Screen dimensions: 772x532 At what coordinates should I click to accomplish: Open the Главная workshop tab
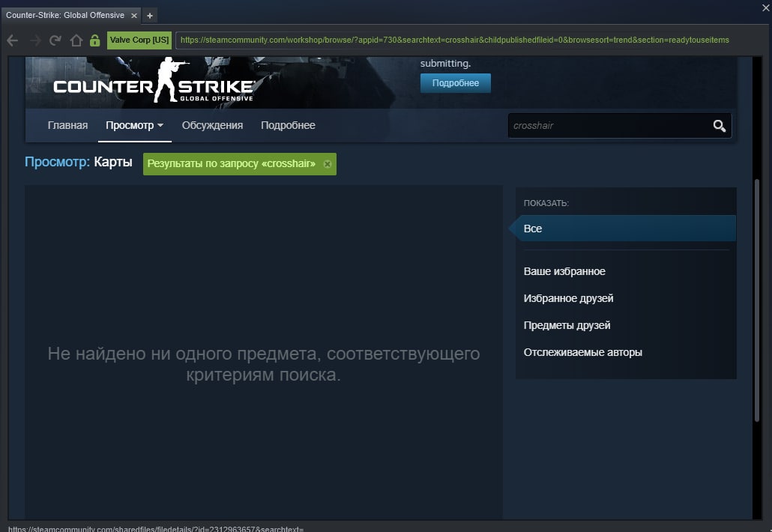click(x=67, y=125)
